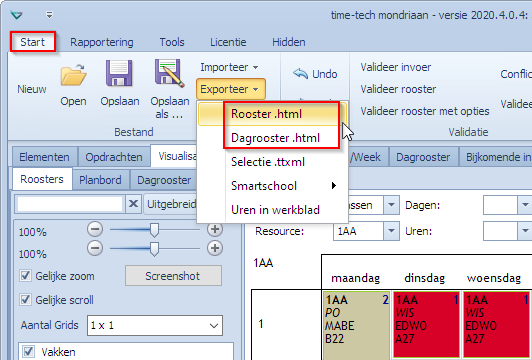The image size is (532, 360).
Task: Toggle the Gelijke scroll checkbox
Action: click(x=25, y=300)
